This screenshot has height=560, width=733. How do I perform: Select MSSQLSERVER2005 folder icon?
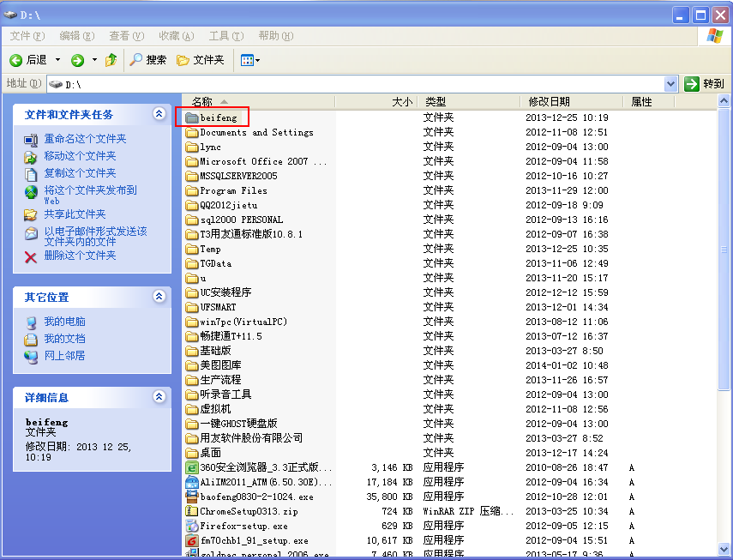pyautogui.click(x=192, y=176)
